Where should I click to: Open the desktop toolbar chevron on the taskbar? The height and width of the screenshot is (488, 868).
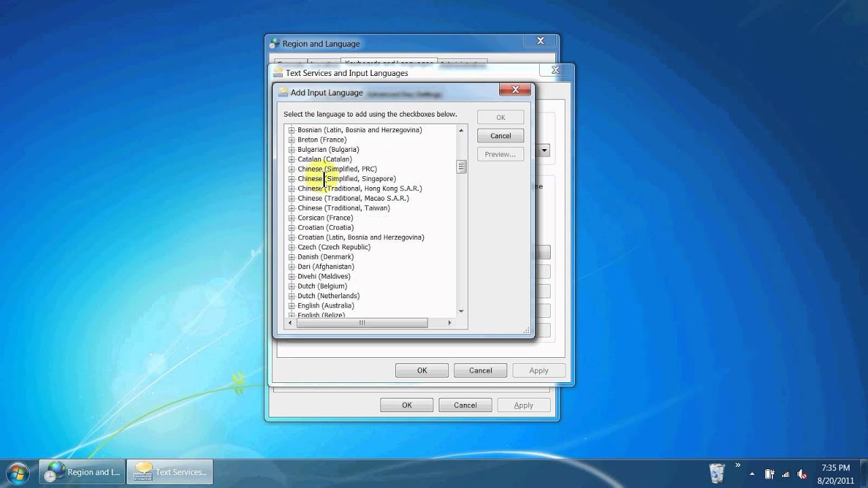(738, 465)
